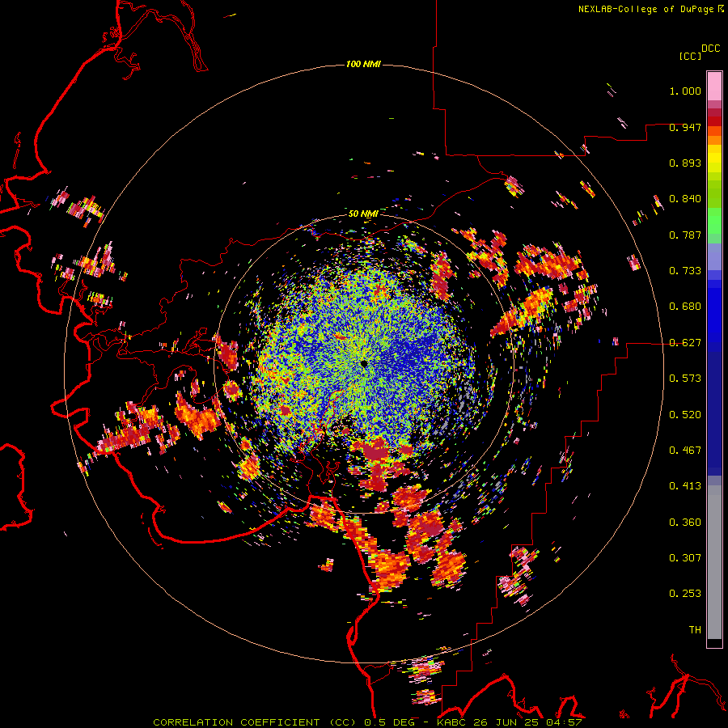Click the 0.467 scale value
Screen dimensions: 728x728
(x=685, y=451)
